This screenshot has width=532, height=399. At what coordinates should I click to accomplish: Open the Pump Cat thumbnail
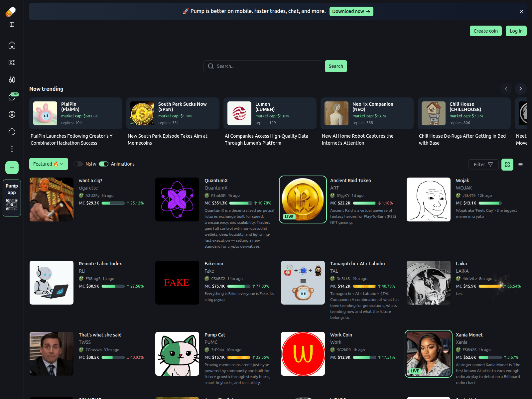[x=177, y=354]
